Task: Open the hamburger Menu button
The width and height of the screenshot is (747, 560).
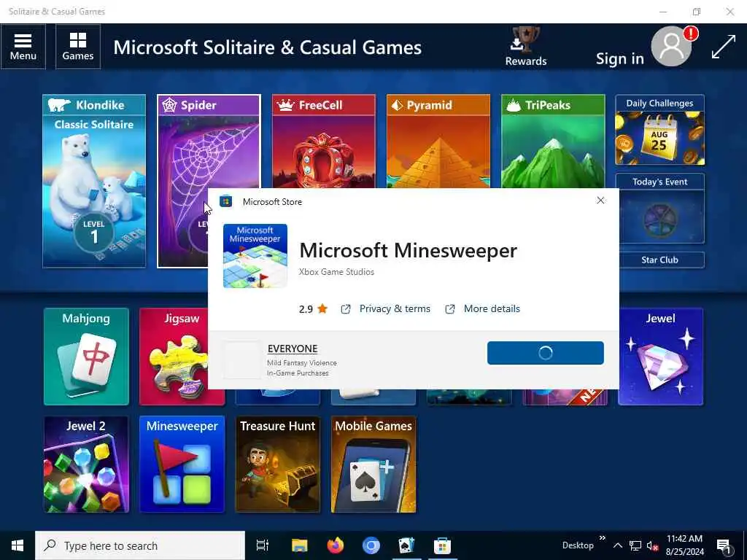Action: coord(23,47)
